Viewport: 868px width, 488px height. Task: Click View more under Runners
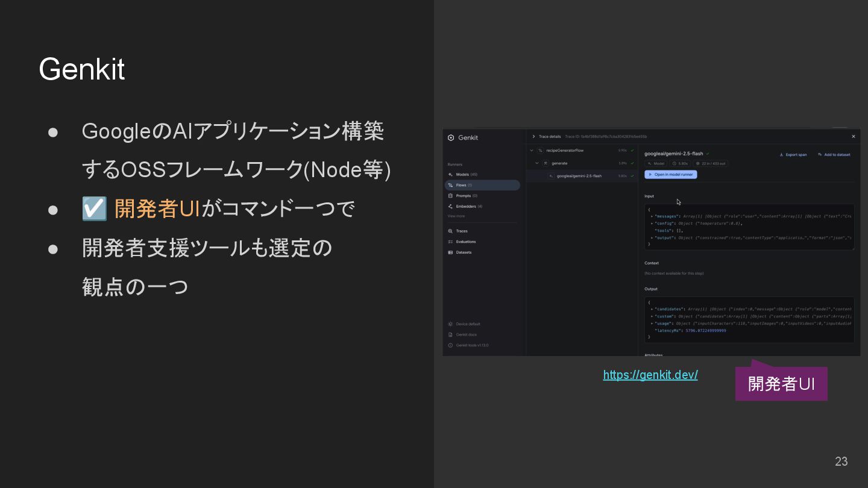point(456,216)
